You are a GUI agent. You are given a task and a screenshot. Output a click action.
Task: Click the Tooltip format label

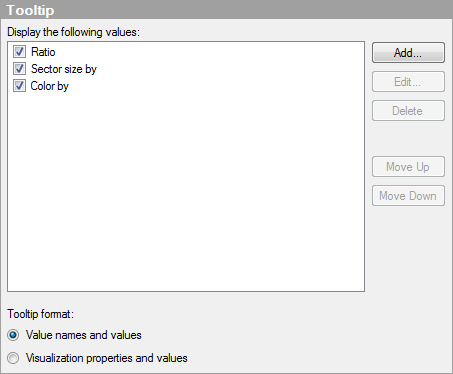pos(40,314)
